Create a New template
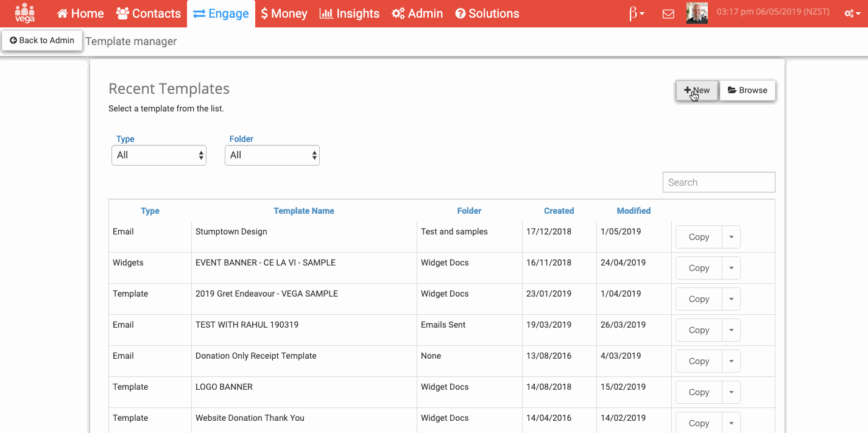 point(697,90)
